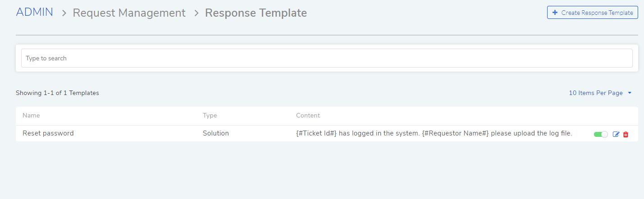Click the Showing 1-1 of 1 Templates text
Viewport: 644px width, 199px height.
click(57, 93)
